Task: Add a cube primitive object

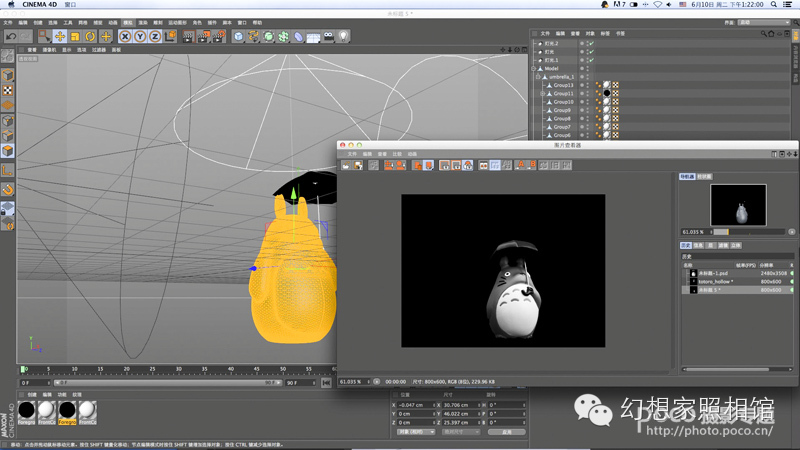Action: (x=238, y=36)
